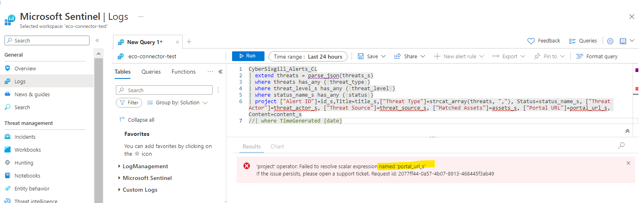Format the query text
Viewport: 644px width, 203px height.
[597, 57]
